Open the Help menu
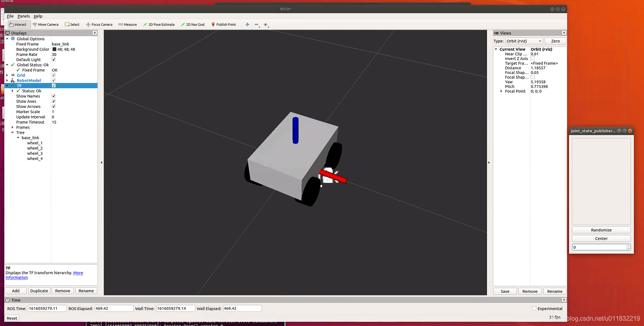Screen dimensions: 644x326 point(38,16)
